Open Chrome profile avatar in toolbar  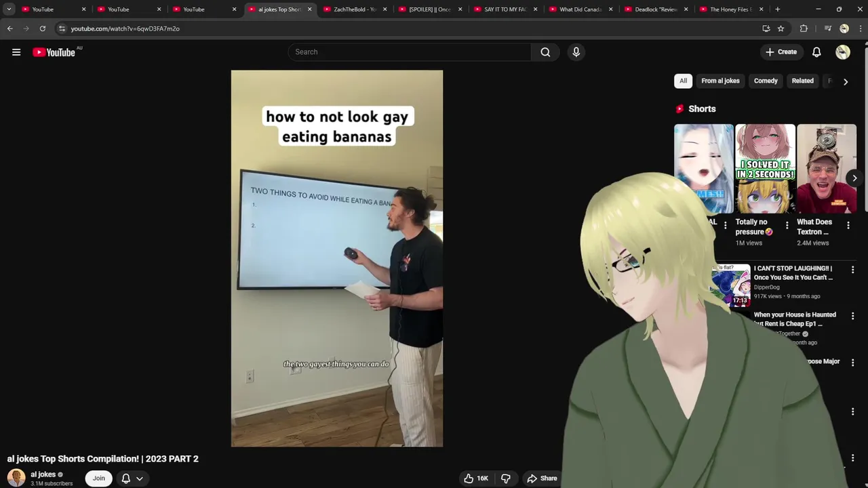coord(844,28)
